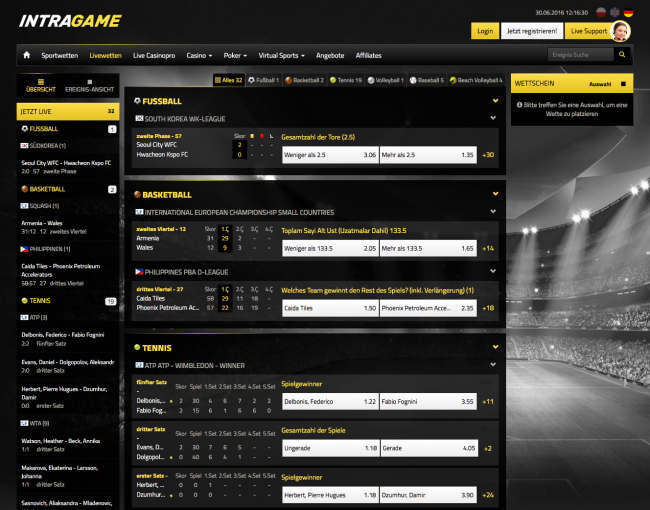Switch to Ereignis-Ansicht view
Image resolution: width=650 pixels, height=510 pixels.
click(95, 85)
